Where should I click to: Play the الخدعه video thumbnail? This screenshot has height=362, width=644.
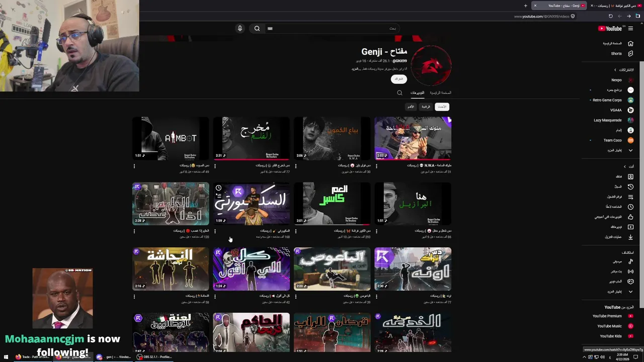[413, 332]
